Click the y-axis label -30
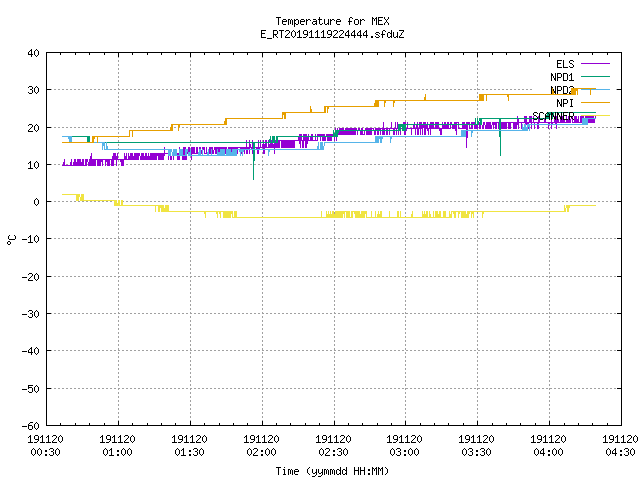 pyautogui.click(x=31, y=314)
